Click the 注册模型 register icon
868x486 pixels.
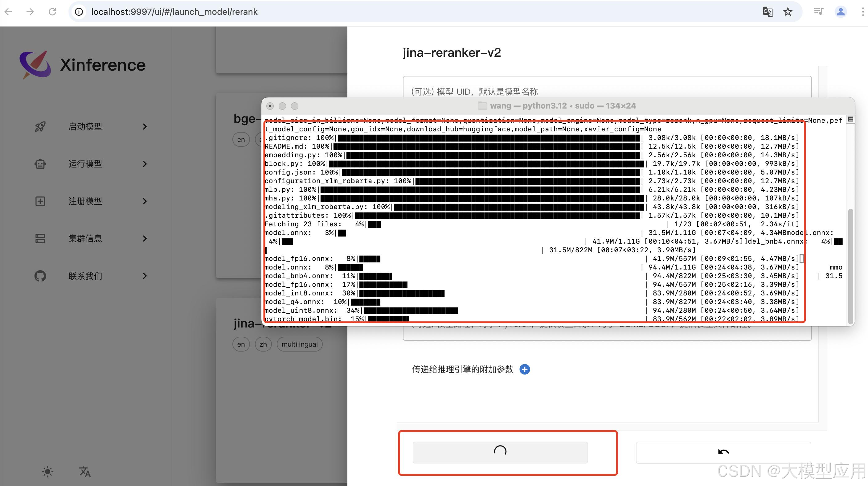pos(40,201)
